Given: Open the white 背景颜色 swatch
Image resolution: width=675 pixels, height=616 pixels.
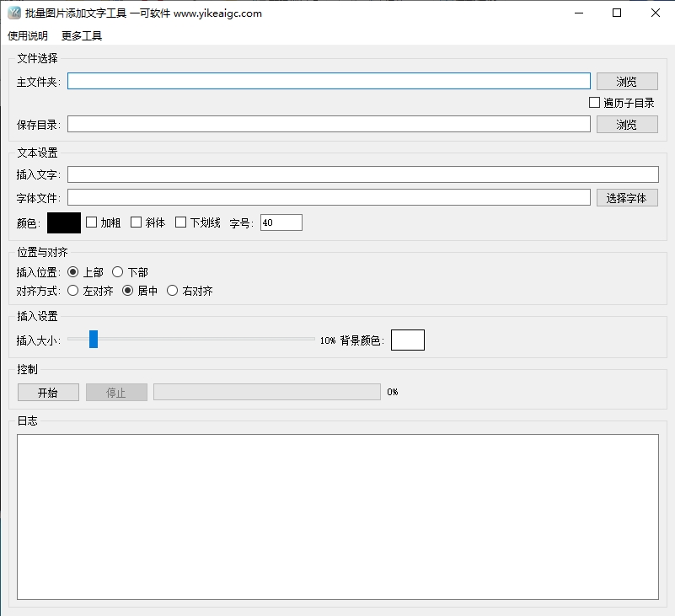Looking at the screenshot, I should click(x=408, y=340).
